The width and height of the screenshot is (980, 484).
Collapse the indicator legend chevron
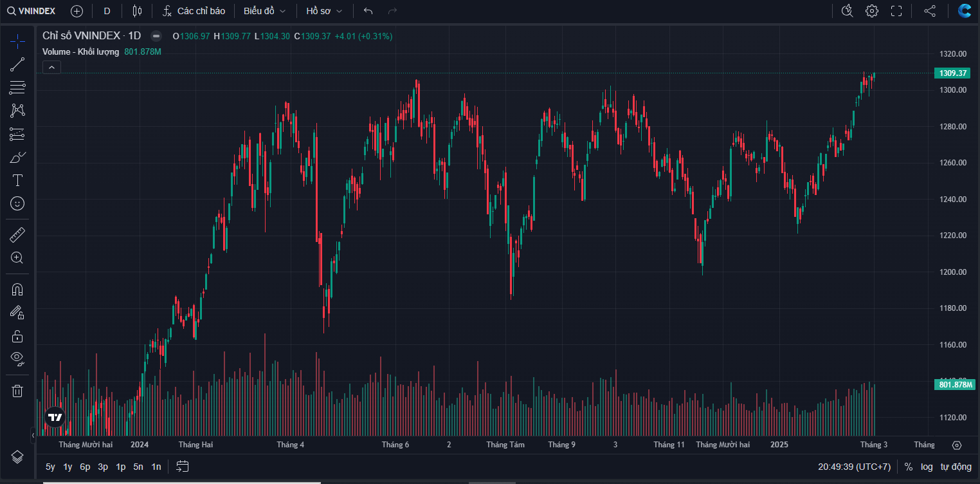coord(51,67)
